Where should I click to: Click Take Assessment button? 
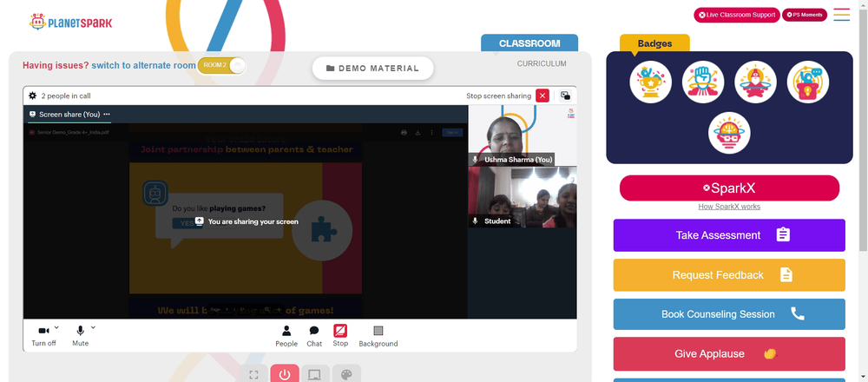[729, 235]
